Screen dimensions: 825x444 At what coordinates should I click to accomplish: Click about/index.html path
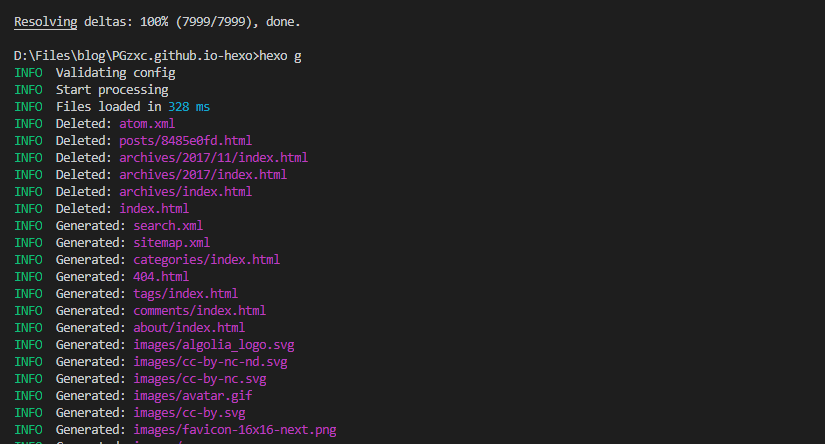pyautogui.click(x=189, y=328)
